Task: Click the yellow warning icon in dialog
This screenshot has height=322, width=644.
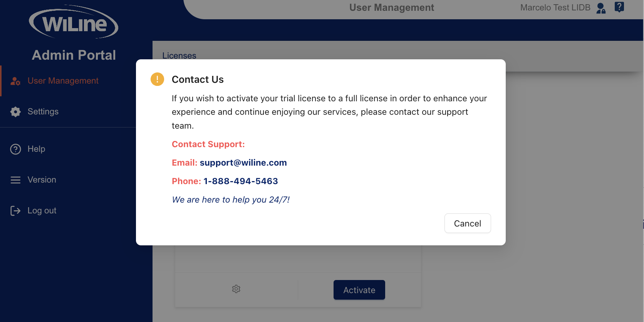Action: click(x=157, y=79)
